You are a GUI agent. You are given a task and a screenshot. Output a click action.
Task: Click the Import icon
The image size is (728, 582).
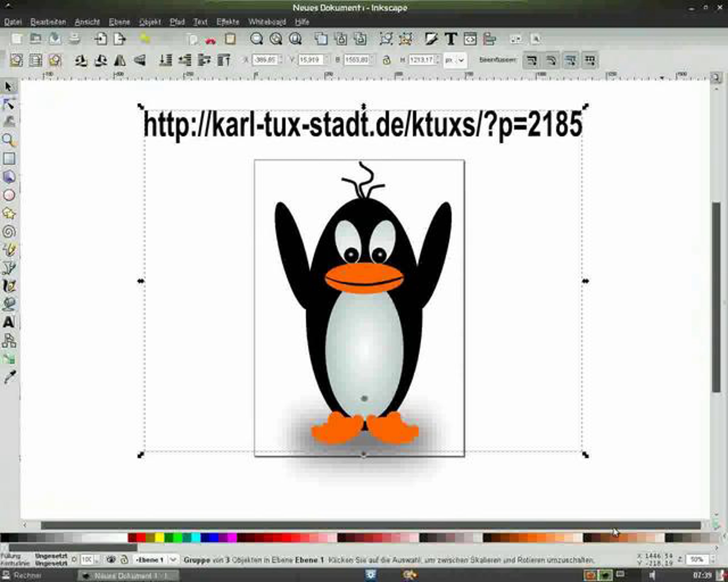click(x=100, y=39)
